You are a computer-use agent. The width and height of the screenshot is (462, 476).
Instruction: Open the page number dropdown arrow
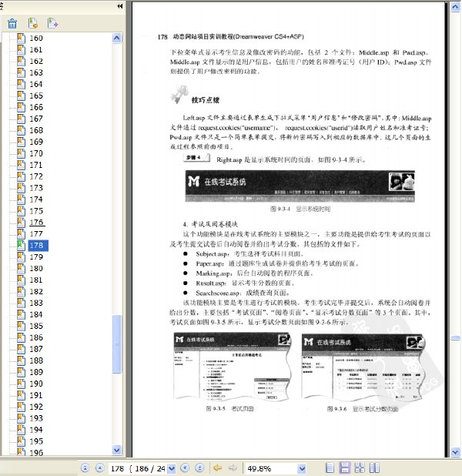point(172,468)
